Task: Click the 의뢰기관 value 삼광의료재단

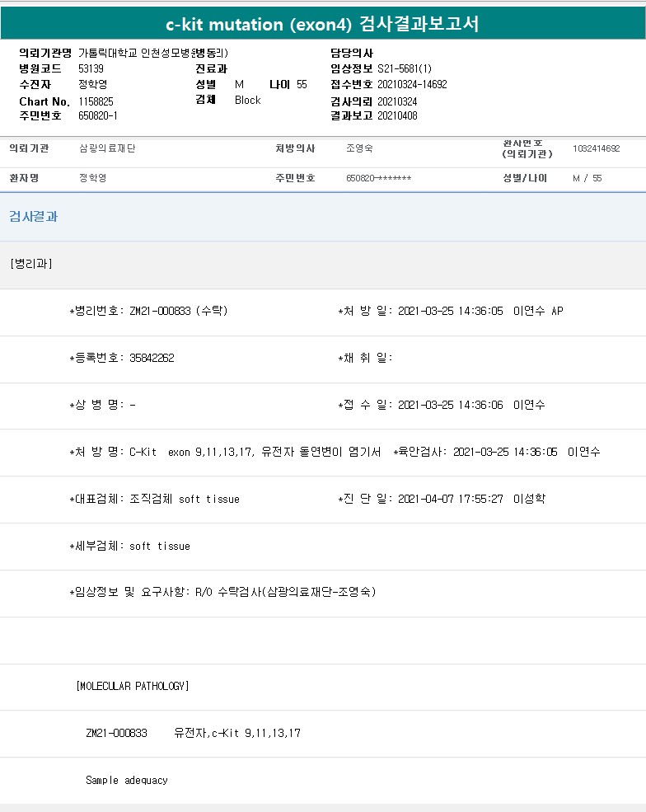Action: 107,148
